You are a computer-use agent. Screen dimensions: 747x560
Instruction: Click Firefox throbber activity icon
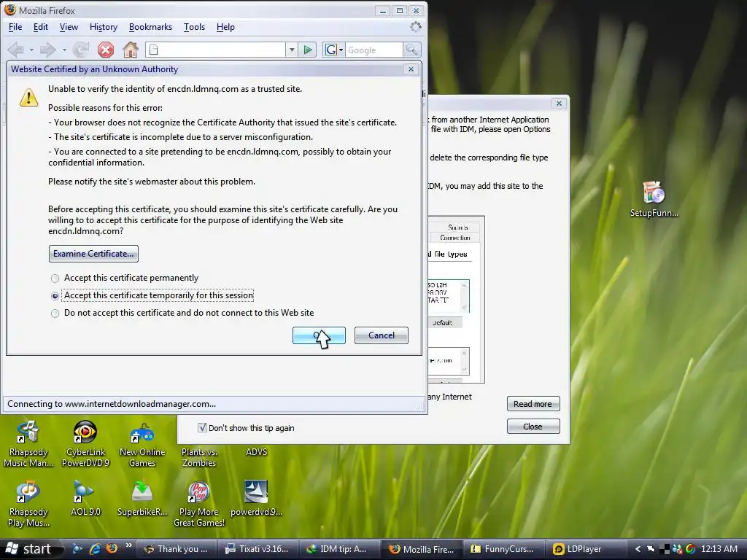tap(415, 27)
